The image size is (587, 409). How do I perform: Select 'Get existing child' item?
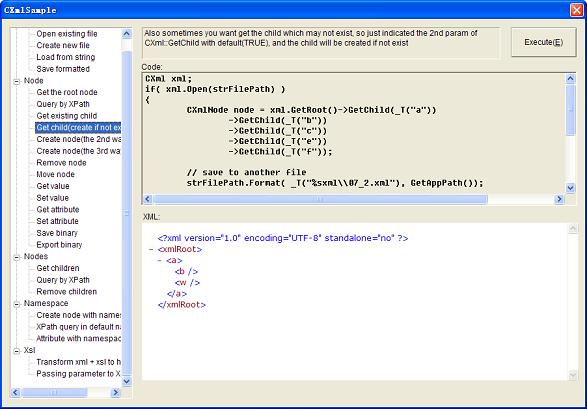click(67, 116)
